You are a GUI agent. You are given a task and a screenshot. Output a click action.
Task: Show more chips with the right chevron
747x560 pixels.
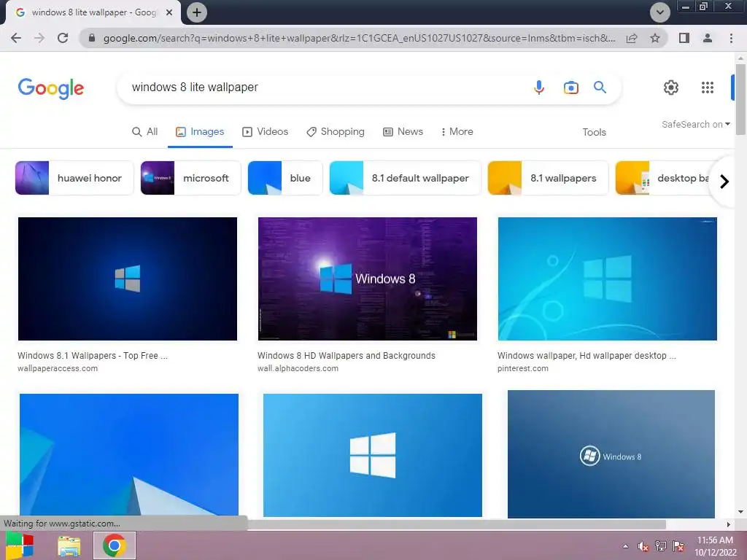pyautogui.click(x=724, y=182)
